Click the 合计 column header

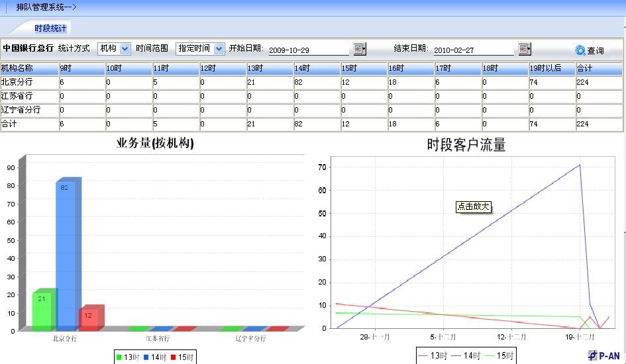click(600, 68)
